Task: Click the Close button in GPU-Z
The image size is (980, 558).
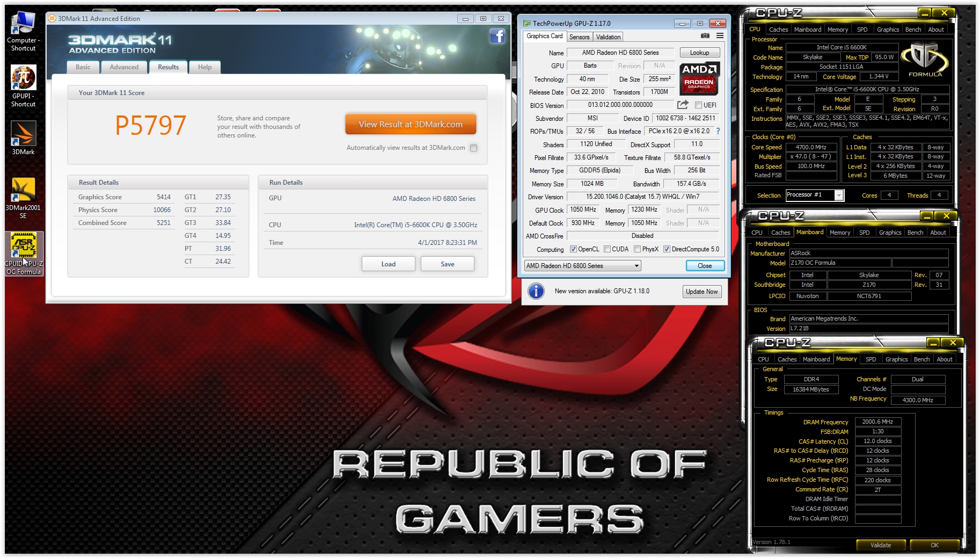Action: point(705,266)
